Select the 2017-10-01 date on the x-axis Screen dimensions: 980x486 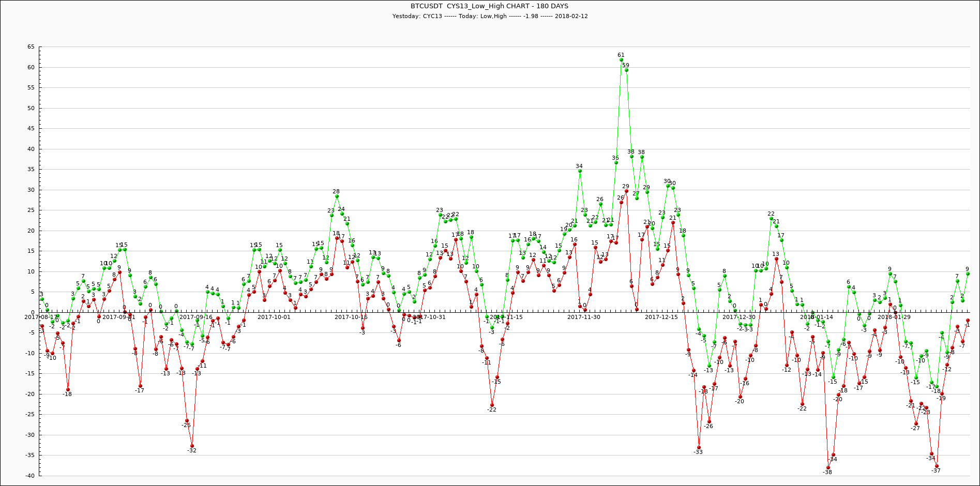[x=274, y=317]
